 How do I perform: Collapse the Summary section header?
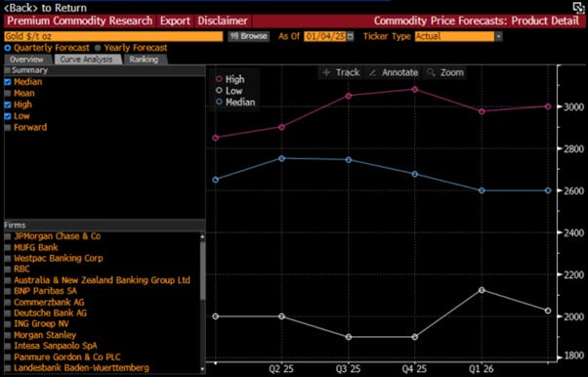tap(105, 70)
